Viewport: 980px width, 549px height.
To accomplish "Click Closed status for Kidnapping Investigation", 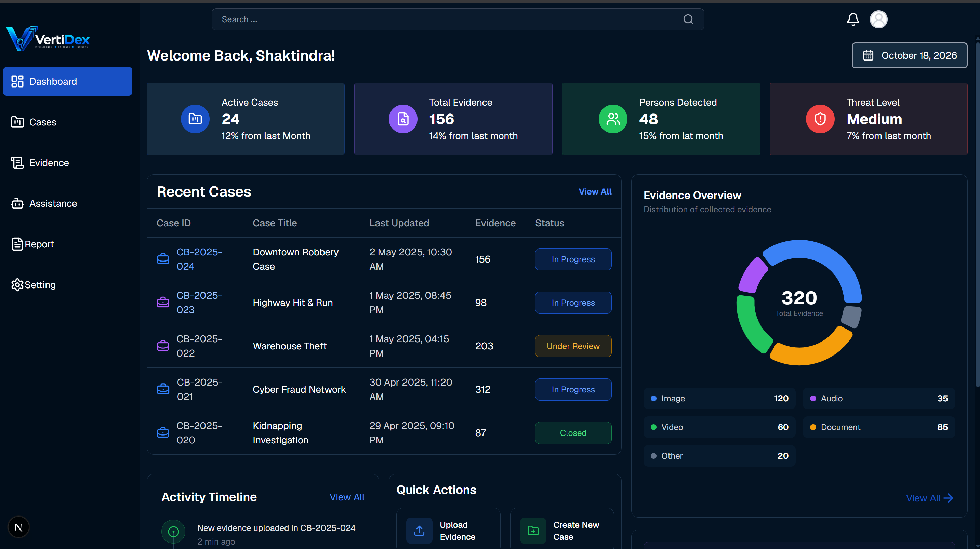I will tap(573, 432).
